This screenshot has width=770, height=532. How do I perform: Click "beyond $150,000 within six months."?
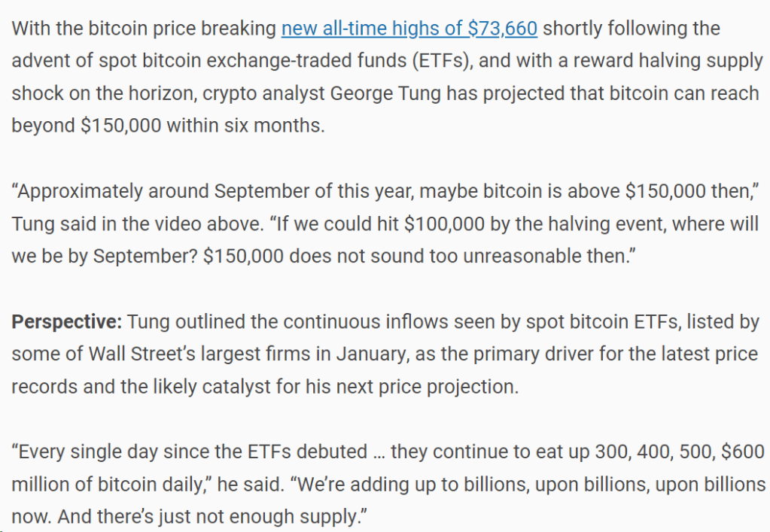click(x=168, y=125)
